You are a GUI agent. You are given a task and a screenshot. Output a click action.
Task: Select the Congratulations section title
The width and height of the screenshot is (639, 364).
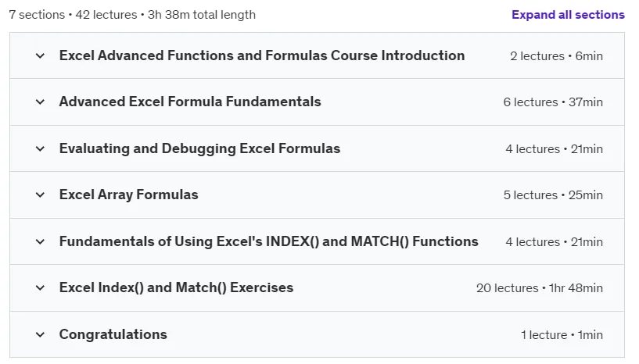pos(113,334)
